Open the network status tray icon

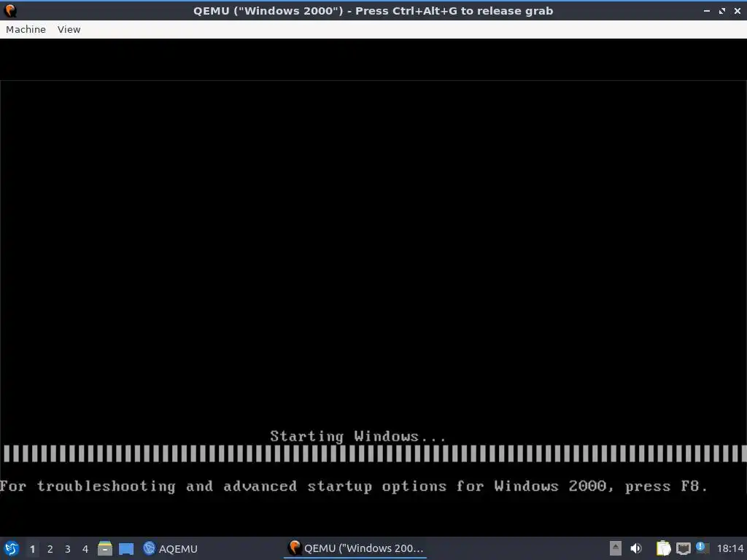pyautogui.click(x=683, y=548)
